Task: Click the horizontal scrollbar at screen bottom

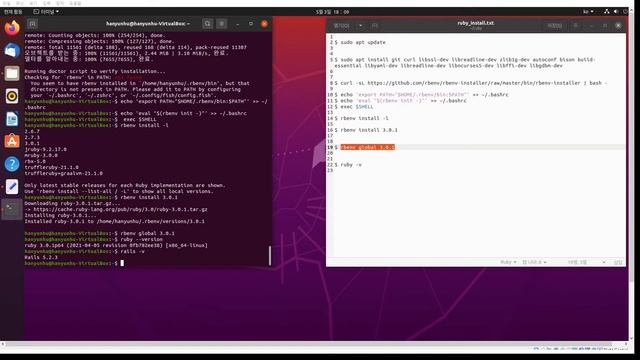Action: tap(308, 344)
